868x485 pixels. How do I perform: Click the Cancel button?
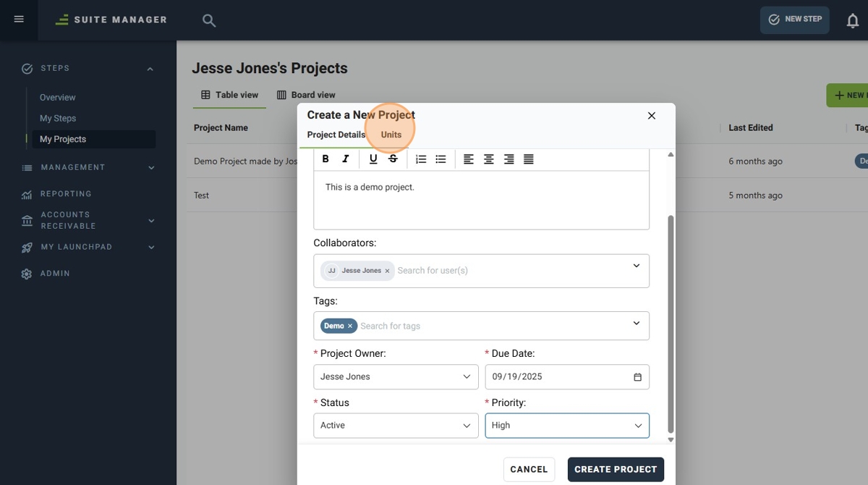(529, 469)
